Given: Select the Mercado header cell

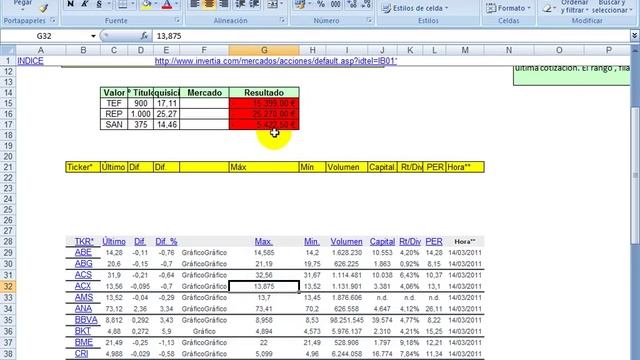Looking at the screenshot, I should coord(204,93).
